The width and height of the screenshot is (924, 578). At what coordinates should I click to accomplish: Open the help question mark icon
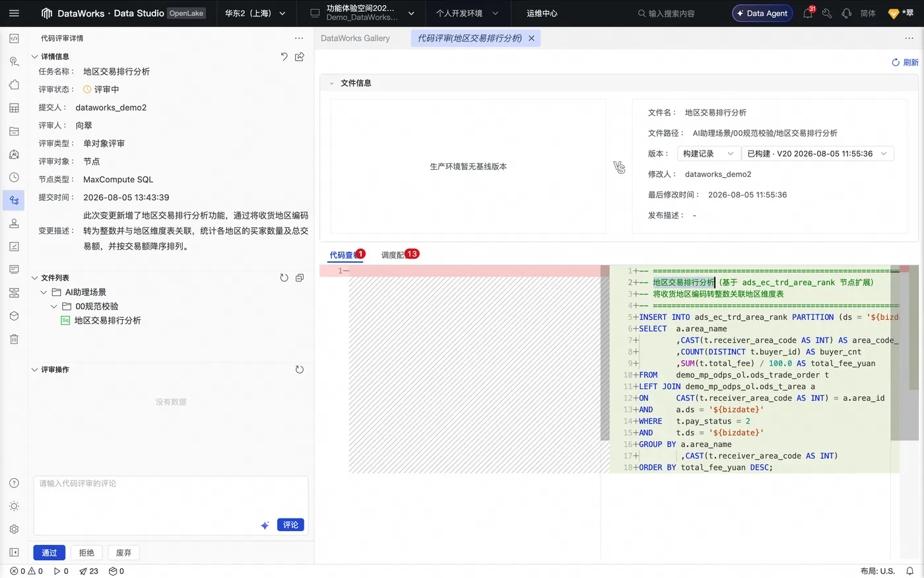pos(14,483)
